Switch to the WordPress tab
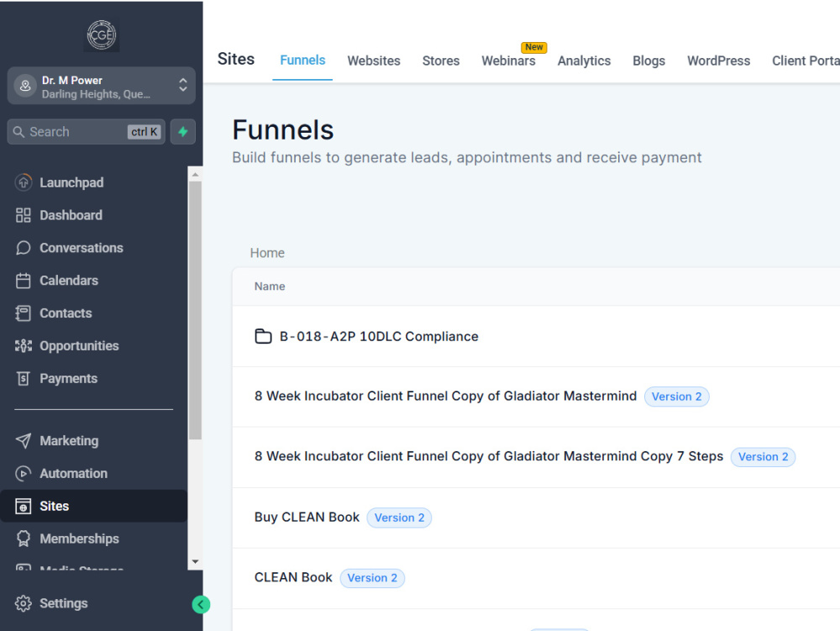This screenshot has width=840, height=631. (x=718, y=60)
